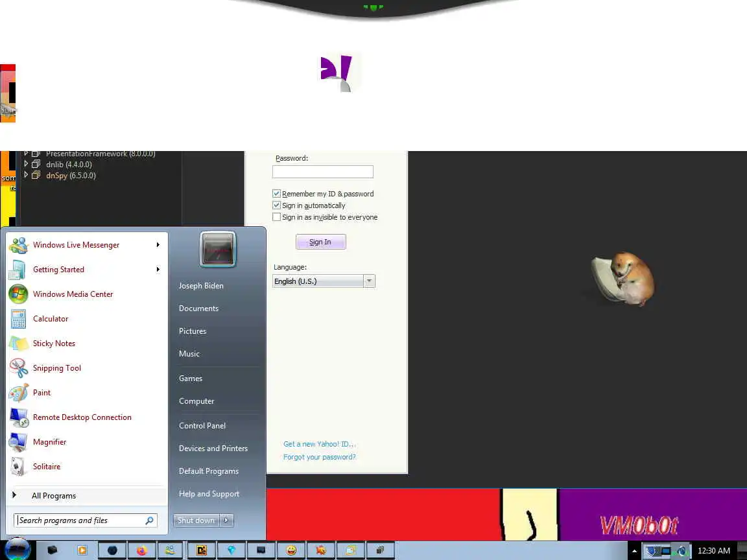747x560 pixels.
Task: Toggle Sign in automatically checkbox
Action: [x=276, y=205]
